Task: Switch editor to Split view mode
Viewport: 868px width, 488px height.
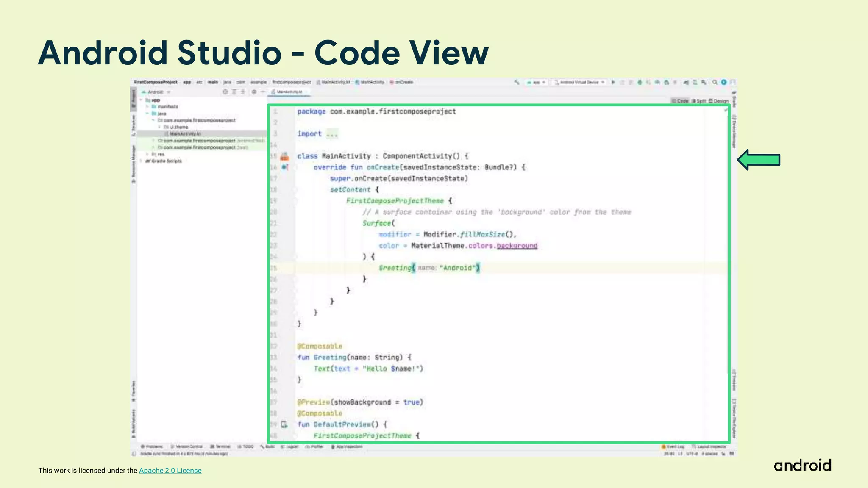Action: pos(698,101)
